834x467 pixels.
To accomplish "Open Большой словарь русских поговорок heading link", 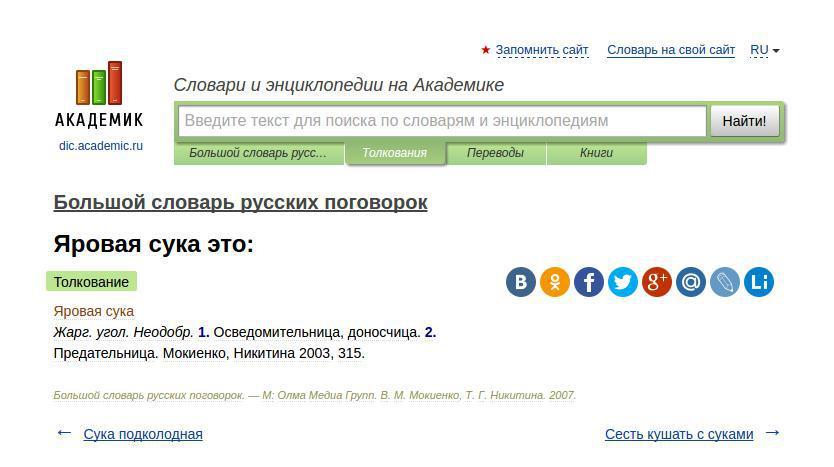I will coord(240,202).
